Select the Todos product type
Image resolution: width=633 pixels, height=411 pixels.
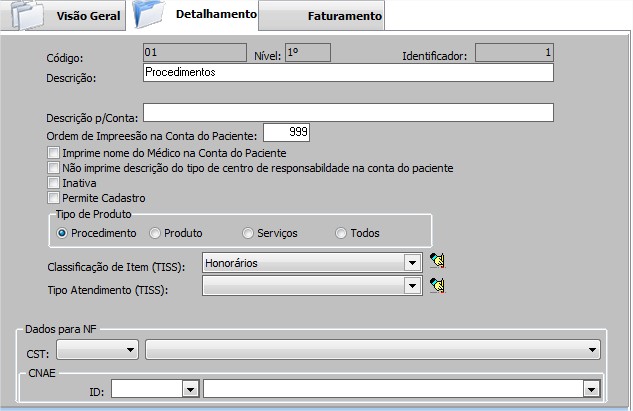click(341, 233)
